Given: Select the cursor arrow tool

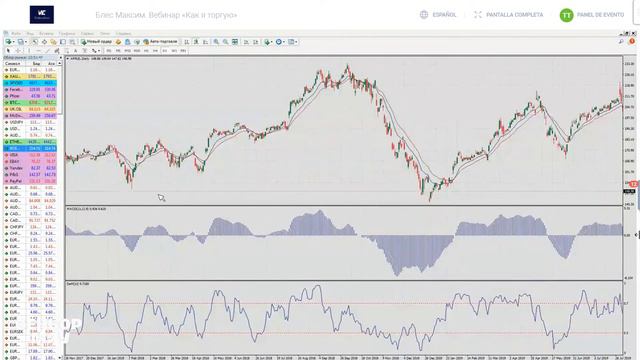Looking at the screenshot, I should [8, 51].
